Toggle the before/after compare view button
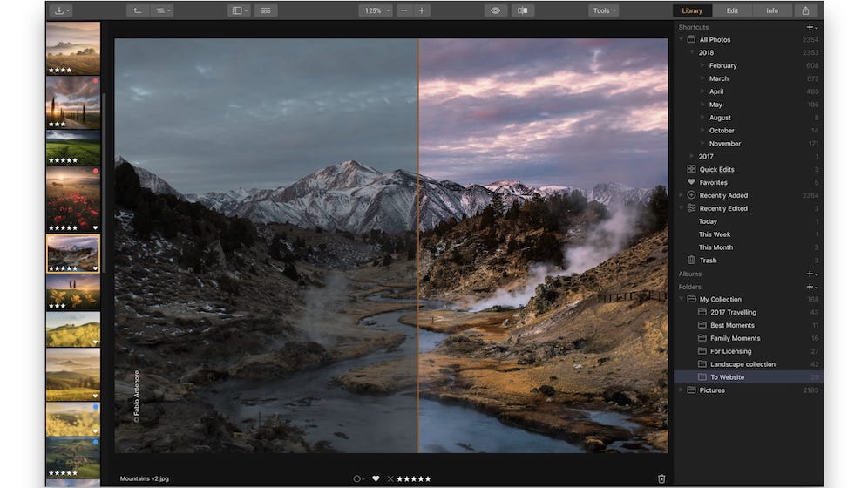868x488 pixels. 523,10
